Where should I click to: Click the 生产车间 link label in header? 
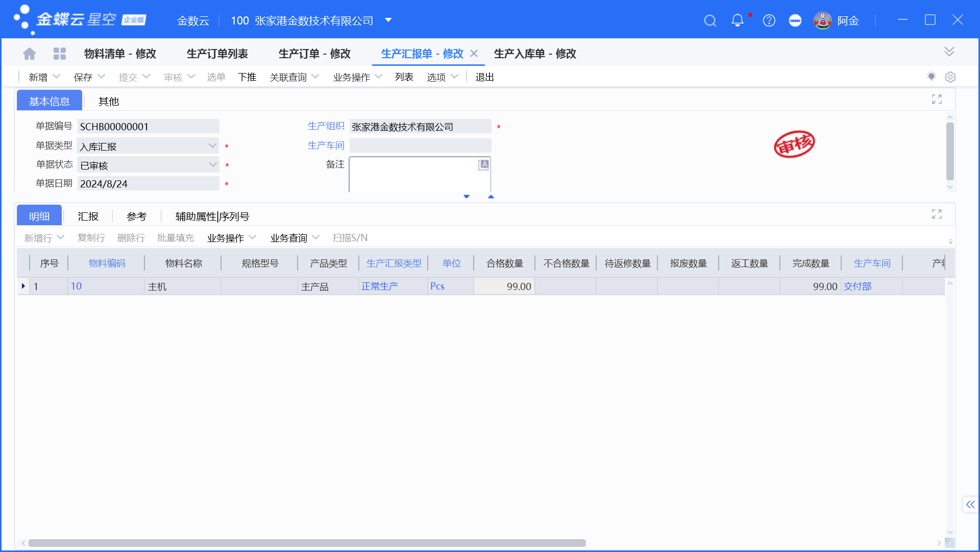click(x=326, y=146)
